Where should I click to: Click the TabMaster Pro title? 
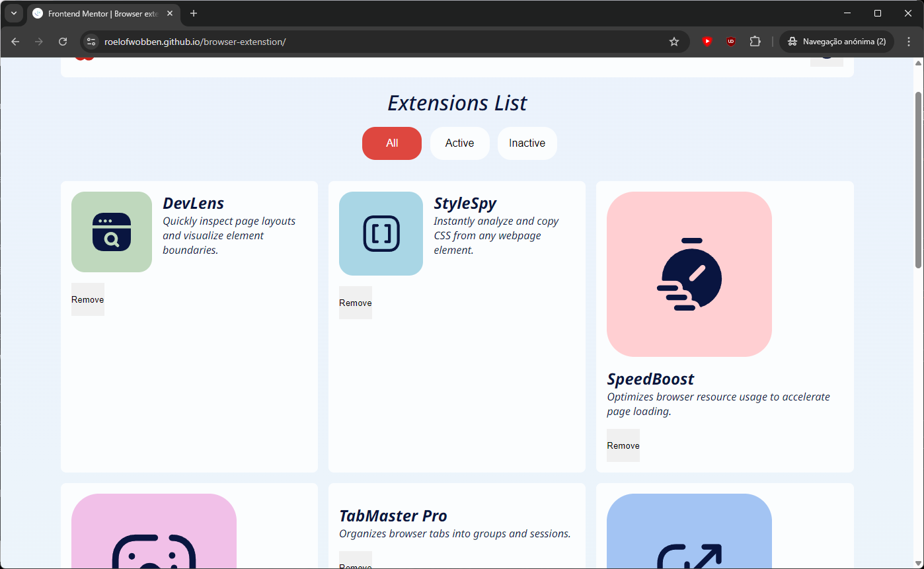tap(393, 516)
